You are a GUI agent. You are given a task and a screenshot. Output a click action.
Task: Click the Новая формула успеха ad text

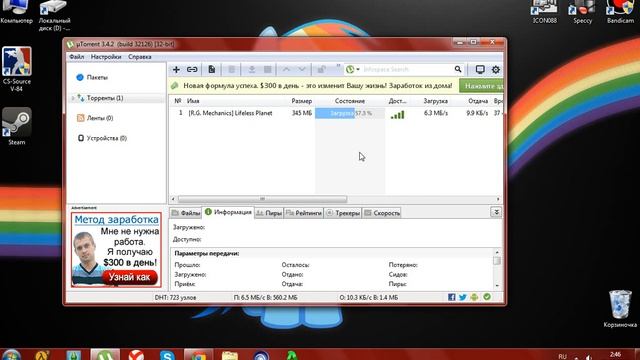click(318, 86)
